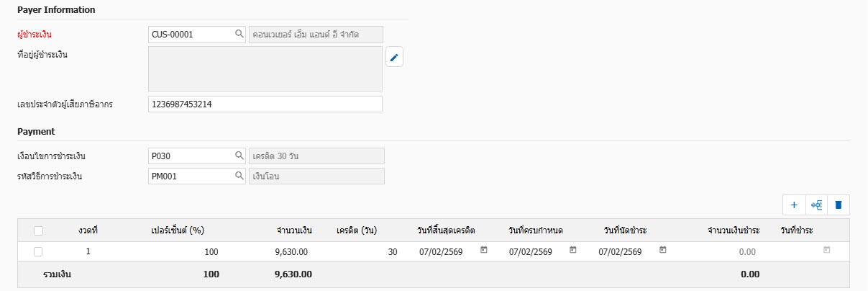Screen dimensions: 868x291
Task: Click the search icon beside payment term P030
Action: (239, 156)
